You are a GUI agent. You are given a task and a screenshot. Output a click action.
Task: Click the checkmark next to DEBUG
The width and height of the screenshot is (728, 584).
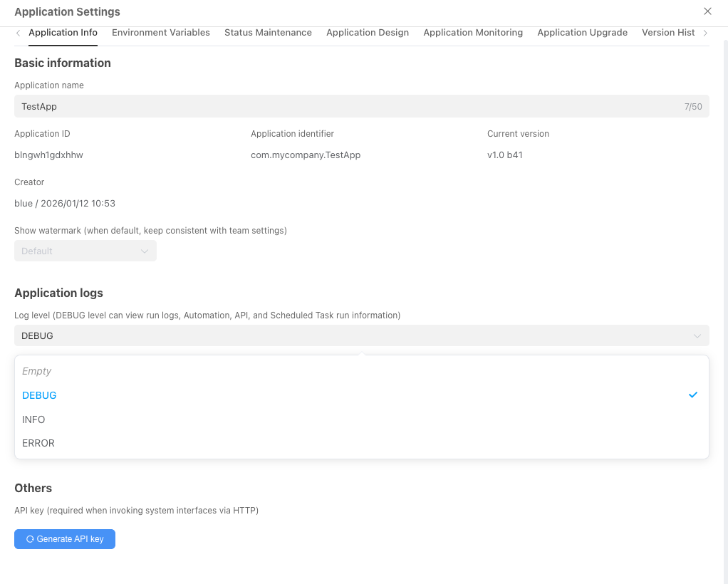692,395
